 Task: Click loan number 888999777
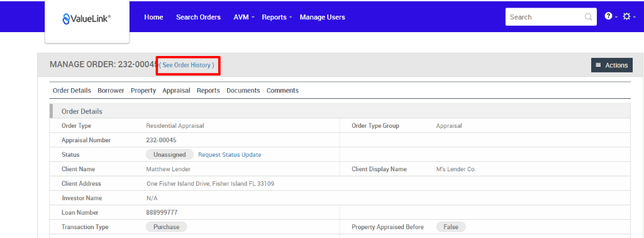coord(162,213)
